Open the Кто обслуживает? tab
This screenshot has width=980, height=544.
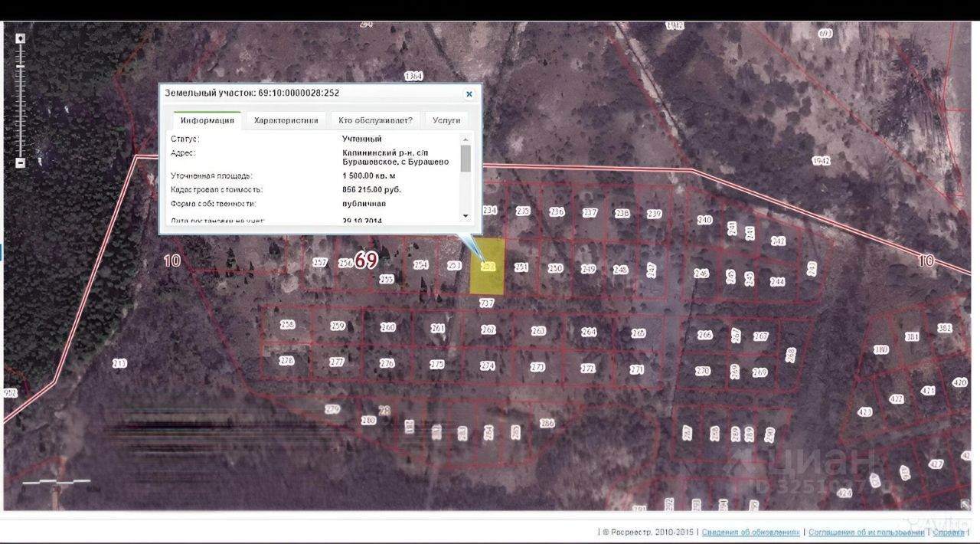pyautogui.click(x=375, y=120)
